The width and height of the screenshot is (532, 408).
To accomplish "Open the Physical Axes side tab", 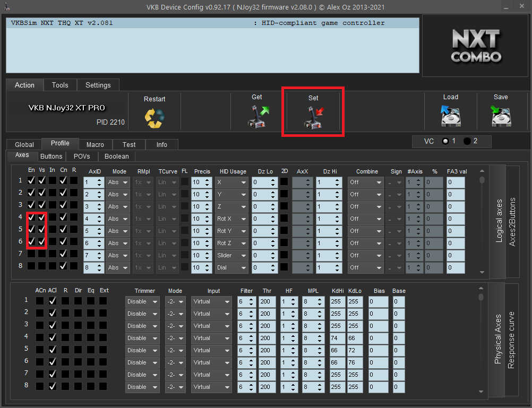I will 497,339.
